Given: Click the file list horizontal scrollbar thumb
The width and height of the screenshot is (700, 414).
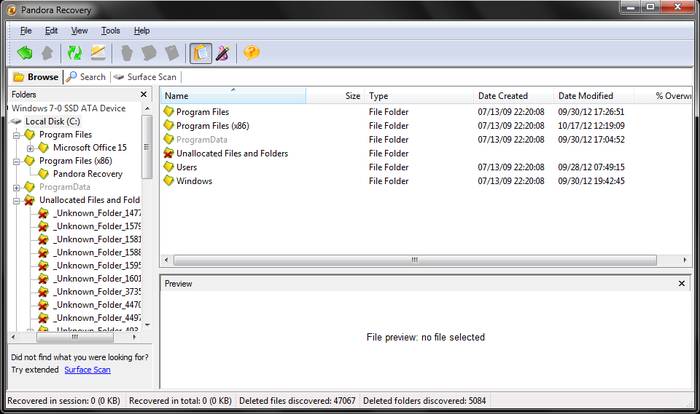Looking at the screenshot, I should tap(415, 259).
